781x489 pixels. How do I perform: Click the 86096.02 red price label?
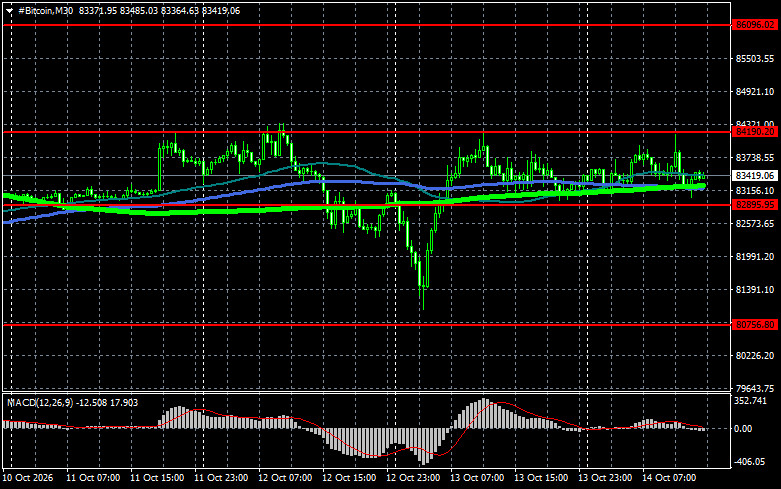coord(755,24)
